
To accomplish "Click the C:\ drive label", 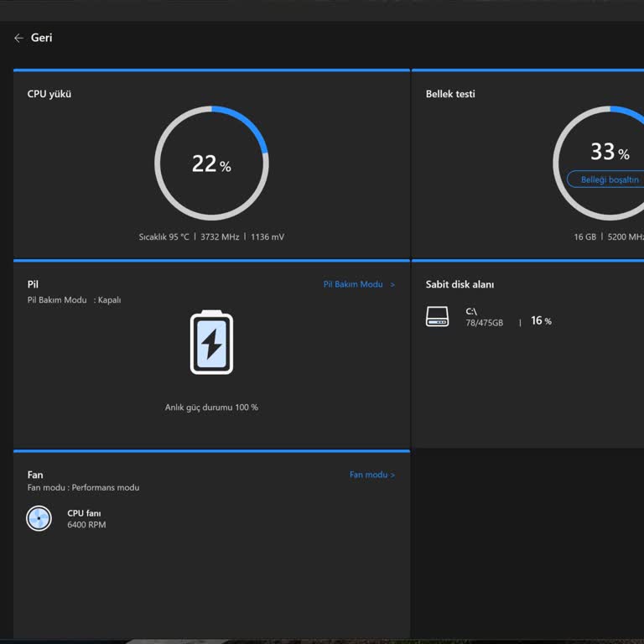I will [471, 311].
